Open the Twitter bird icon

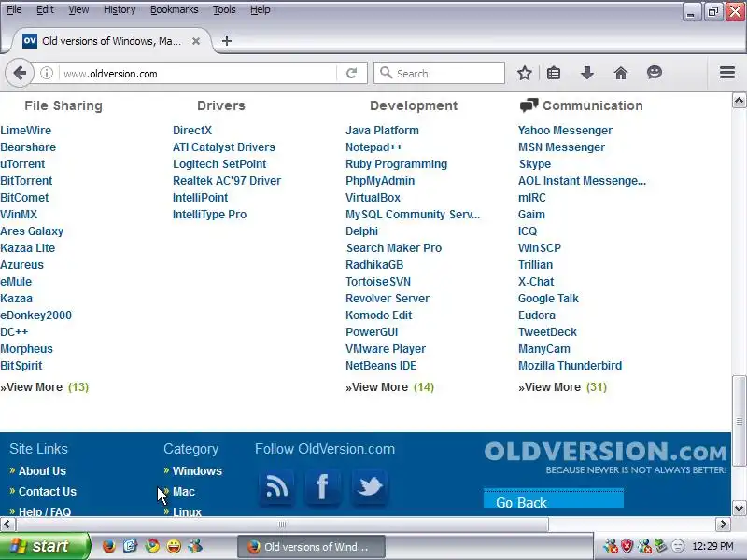[369, 486]
